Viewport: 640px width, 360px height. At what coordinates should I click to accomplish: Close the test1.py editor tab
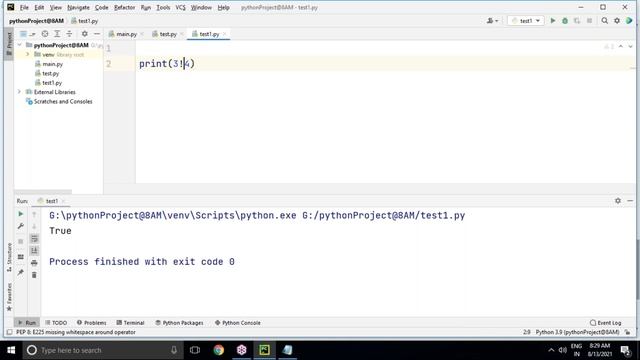tap(225, 34)
